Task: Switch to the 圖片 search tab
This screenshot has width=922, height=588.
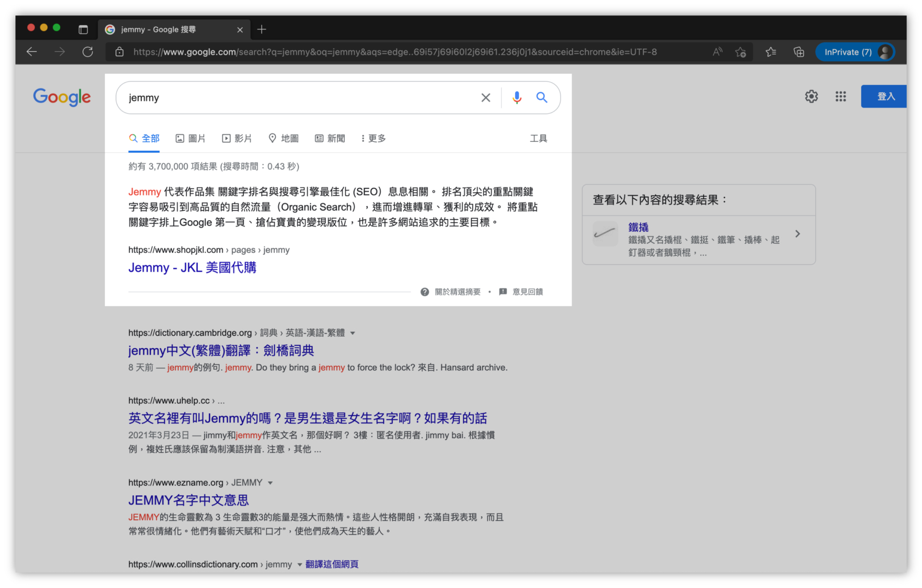Action: point(191,138)
